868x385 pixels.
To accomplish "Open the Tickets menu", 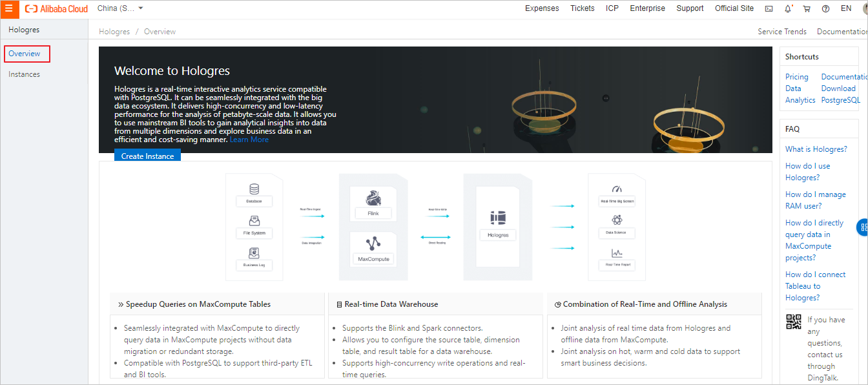I will point(583,8).
